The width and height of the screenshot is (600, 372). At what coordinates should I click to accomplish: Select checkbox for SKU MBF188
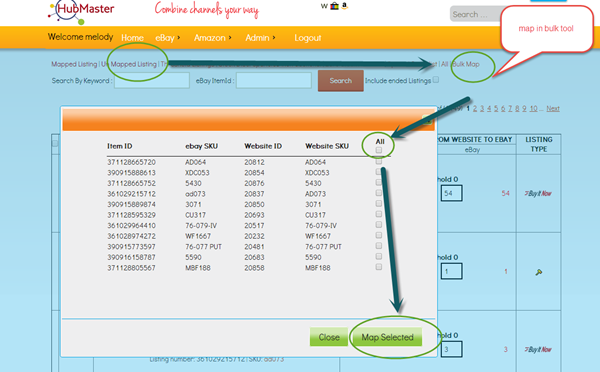[379, 267]
